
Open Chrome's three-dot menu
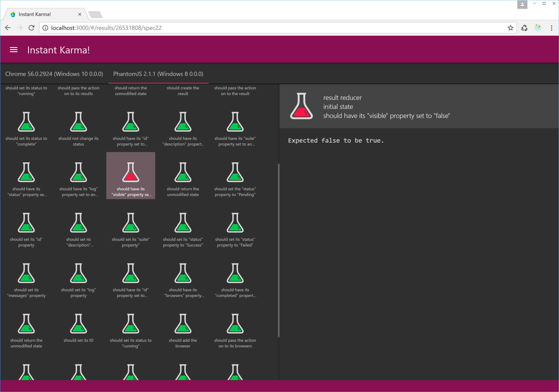(x=551, y=28)
